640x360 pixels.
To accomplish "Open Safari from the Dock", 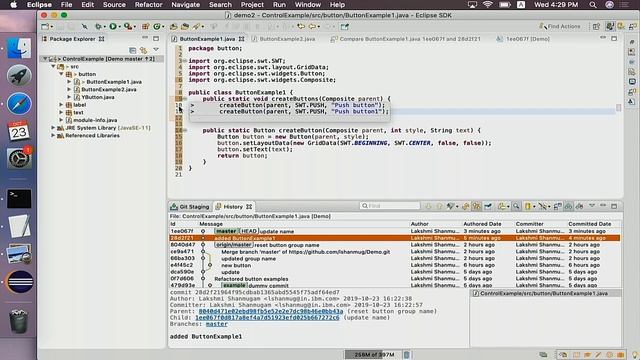I will tap(19, 104).
